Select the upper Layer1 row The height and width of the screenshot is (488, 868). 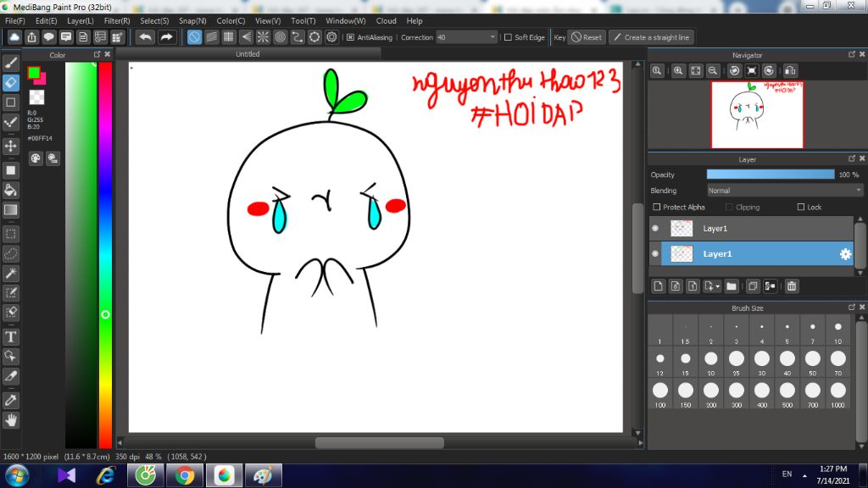coord(751,229)
